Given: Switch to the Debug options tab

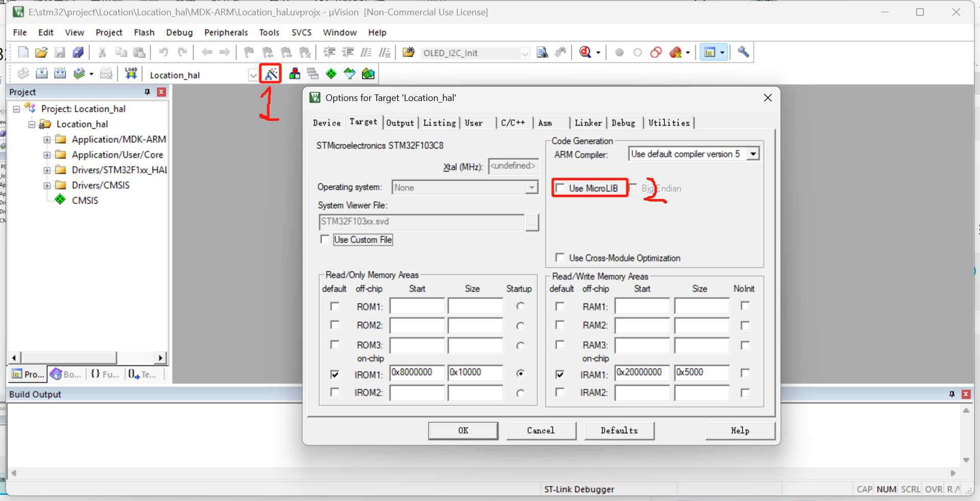Looking at the screenshot, I should (x=623, y=123).
